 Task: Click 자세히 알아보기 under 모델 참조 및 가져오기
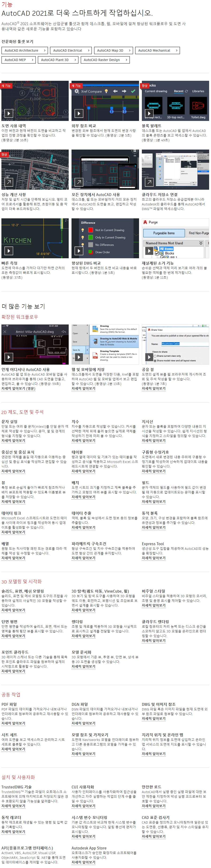click(83, 754)
